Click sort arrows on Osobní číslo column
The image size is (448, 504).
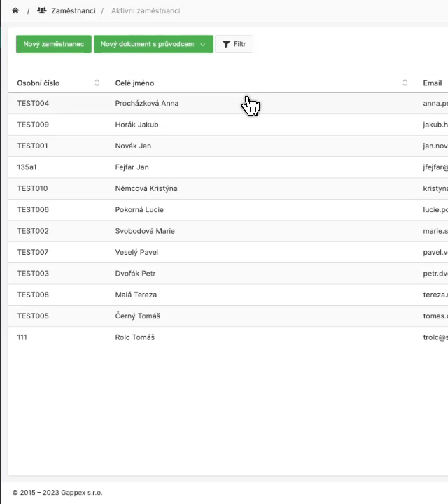click(x=97, y=83)
